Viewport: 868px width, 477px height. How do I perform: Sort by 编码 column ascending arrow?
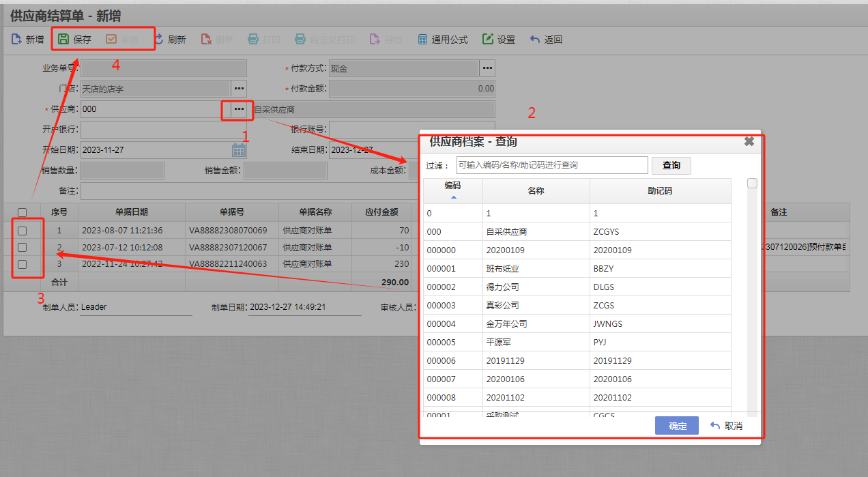pyautogui.click(x=453, y=197)
